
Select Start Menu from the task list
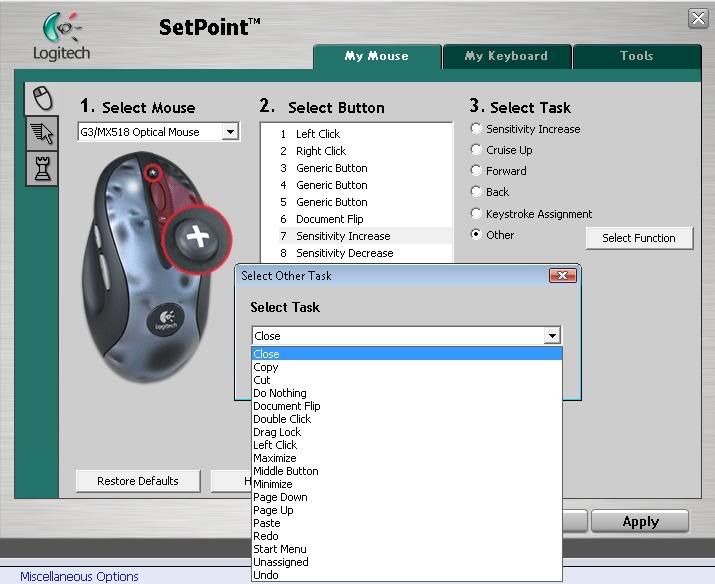pos(407,549)
